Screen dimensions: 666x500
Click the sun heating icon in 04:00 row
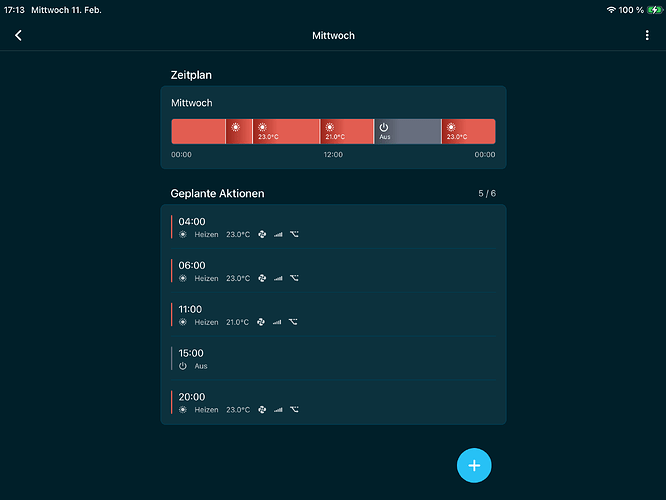183,234
